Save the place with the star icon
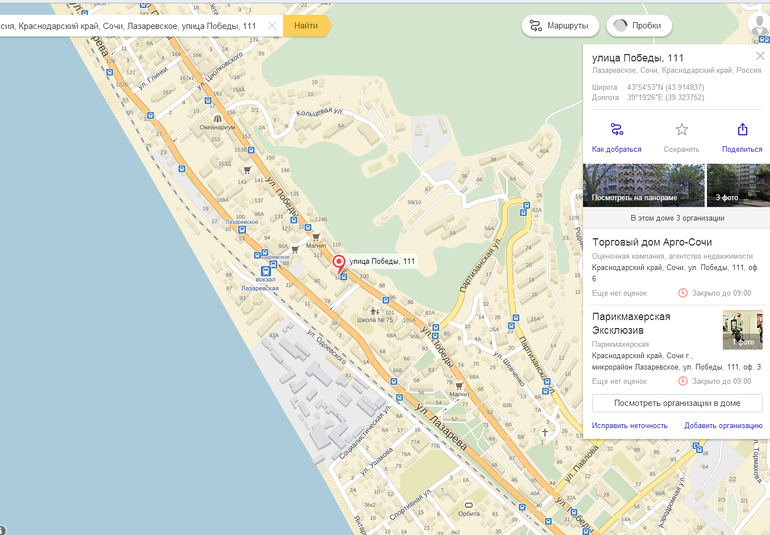 [x=681, y=130]
